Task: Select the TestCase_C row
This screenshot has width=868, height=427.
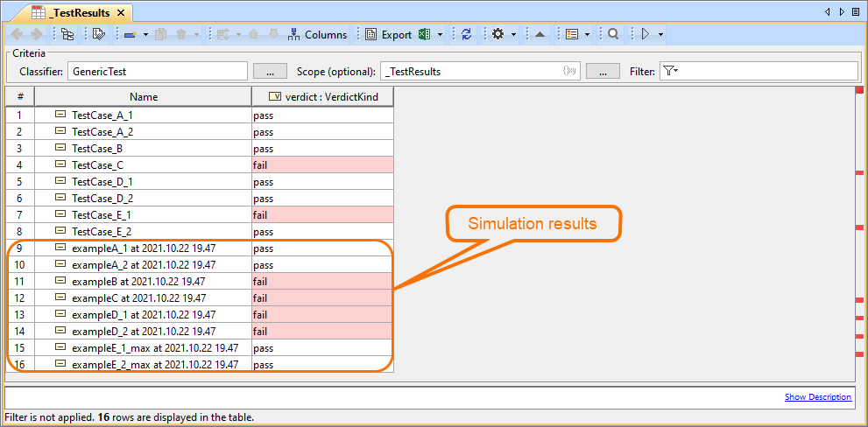Action: 97,165
